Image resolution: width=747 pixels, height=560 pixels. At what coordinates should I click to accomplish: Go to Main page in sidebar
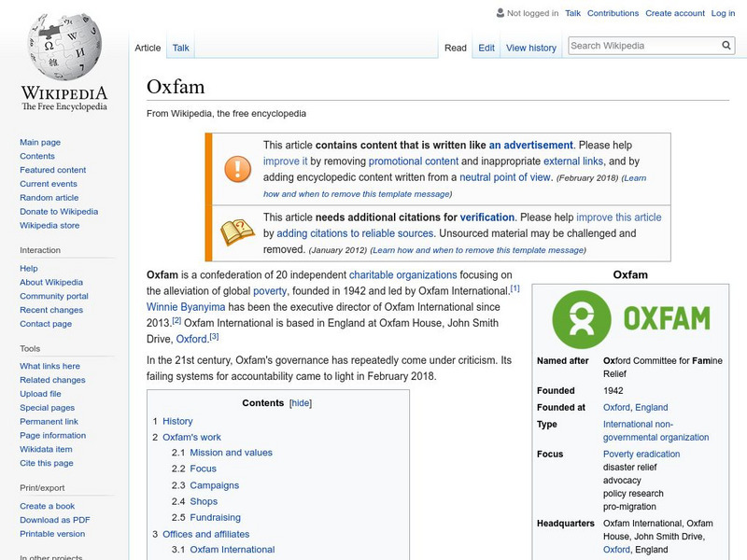point(40,142)
